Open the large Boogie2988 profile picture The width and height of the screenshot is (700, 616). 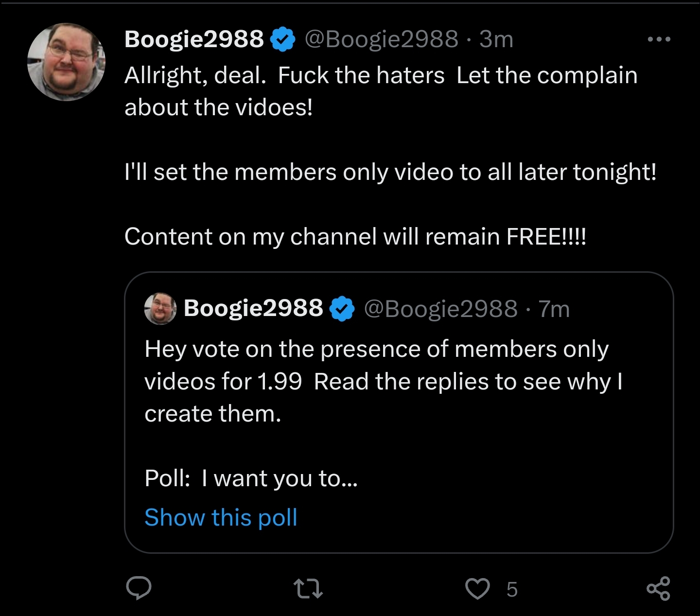point(67,62)
